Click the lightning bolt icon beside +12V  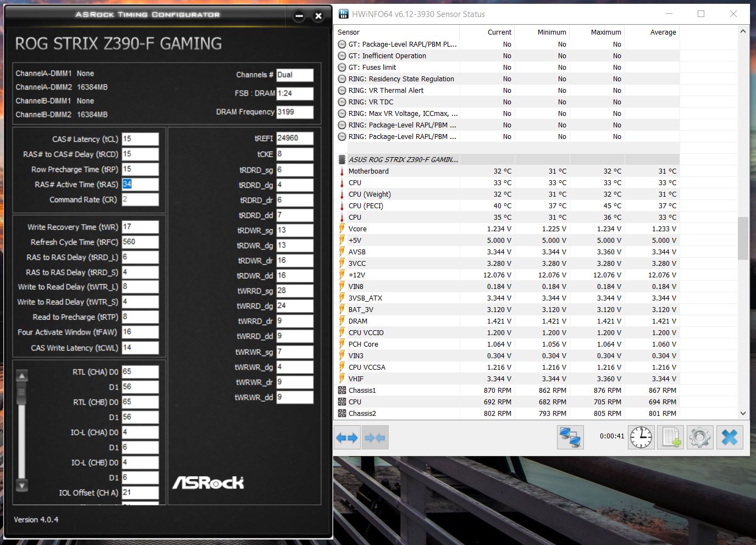point(342,275)
